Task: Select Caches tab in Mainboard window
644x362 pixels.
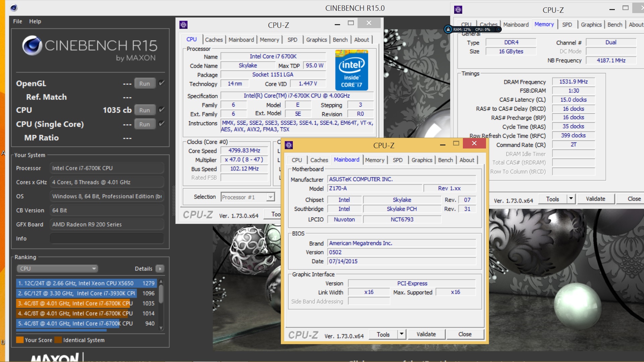Action: pyautogui.click(x=319, y=160)
